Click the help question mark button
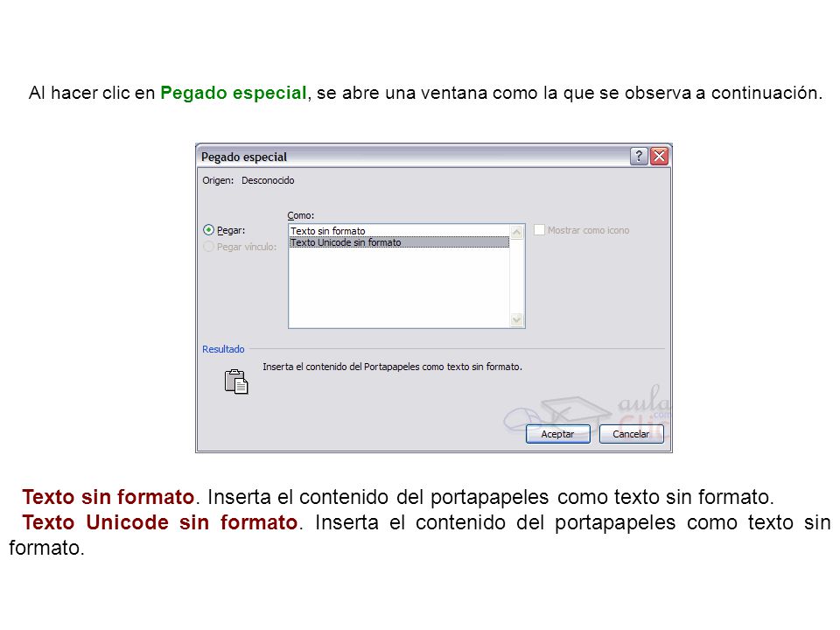This screenshot has height=630, width=840. pyautogui.click(x=639, y=156)
